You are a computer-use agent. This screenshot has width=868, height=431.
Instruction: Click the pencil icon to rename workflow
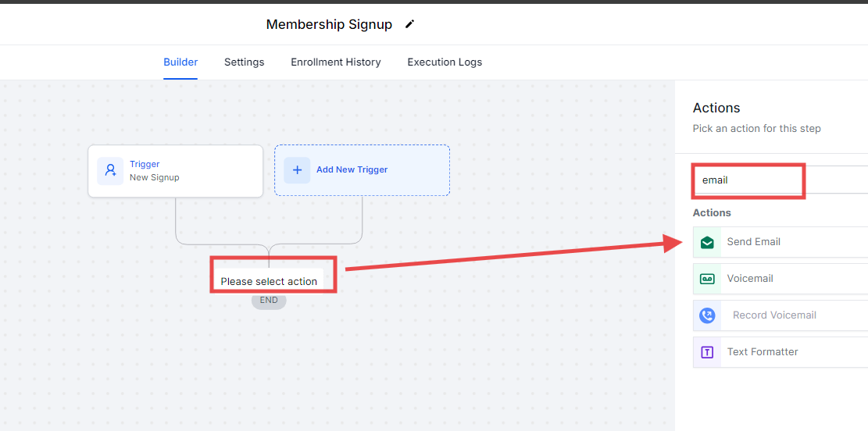pos(409,24)
